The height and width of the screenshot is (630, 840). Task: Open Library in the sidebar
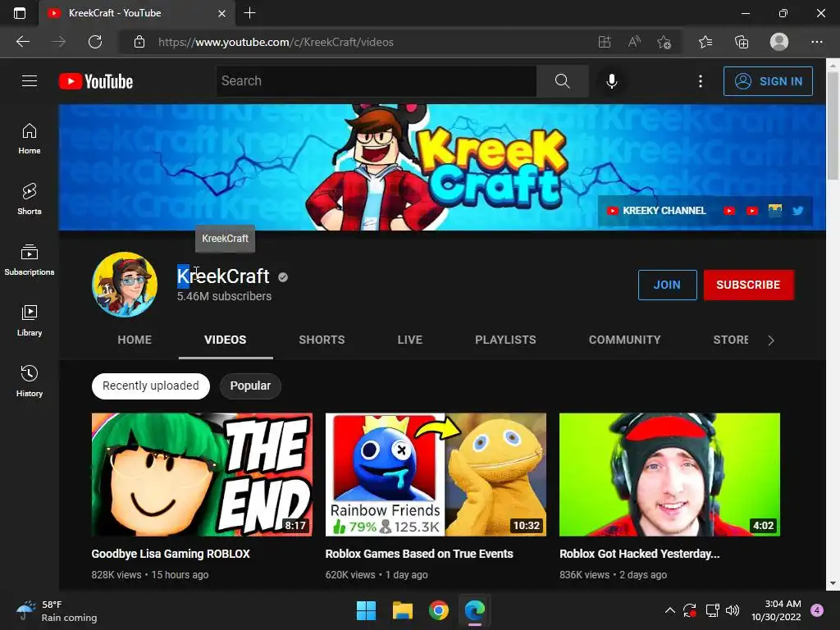30,321
